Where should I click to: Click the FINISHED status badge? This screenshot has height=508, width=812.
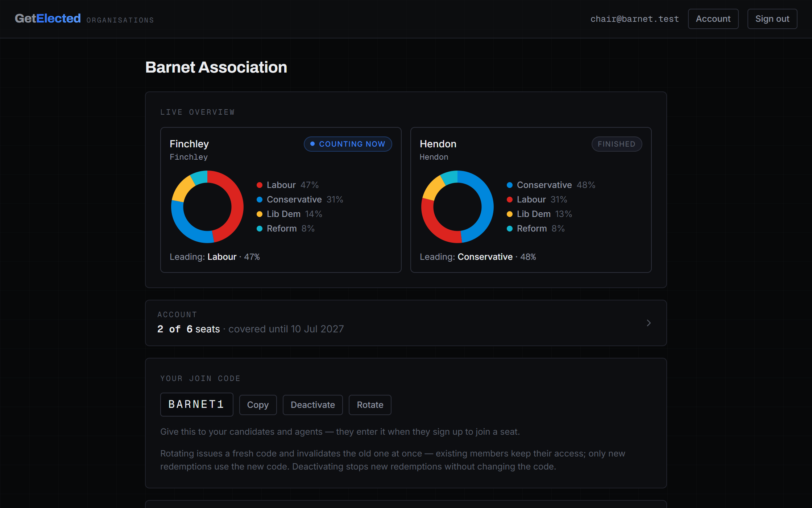pyautogui.click(x=617, y=144)
